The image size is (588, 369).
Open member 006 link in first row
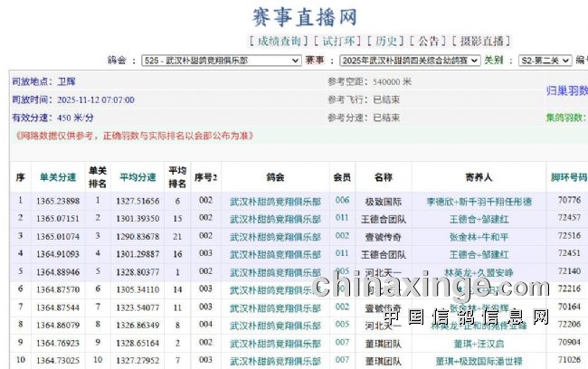(x=342, y=201)
